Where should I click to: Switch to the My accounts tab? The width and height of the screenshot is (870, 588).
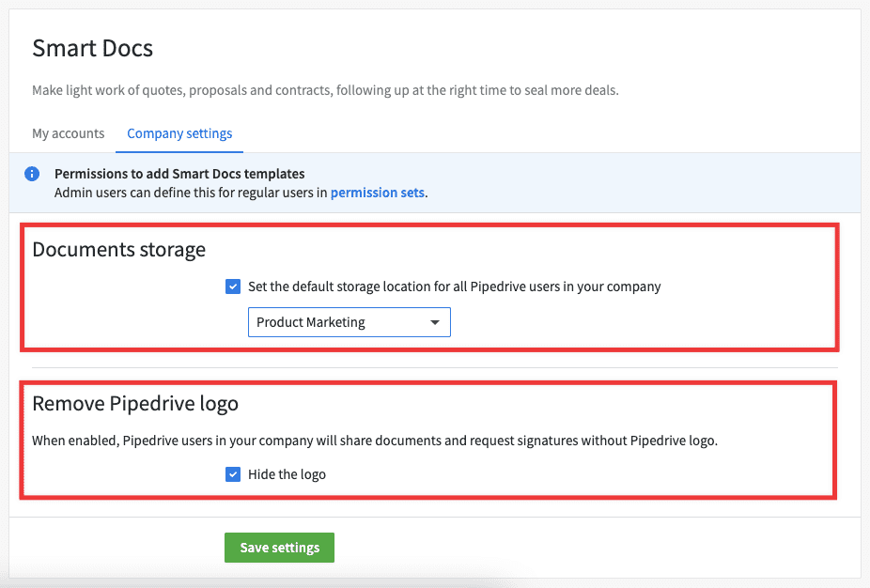point(69,133)
